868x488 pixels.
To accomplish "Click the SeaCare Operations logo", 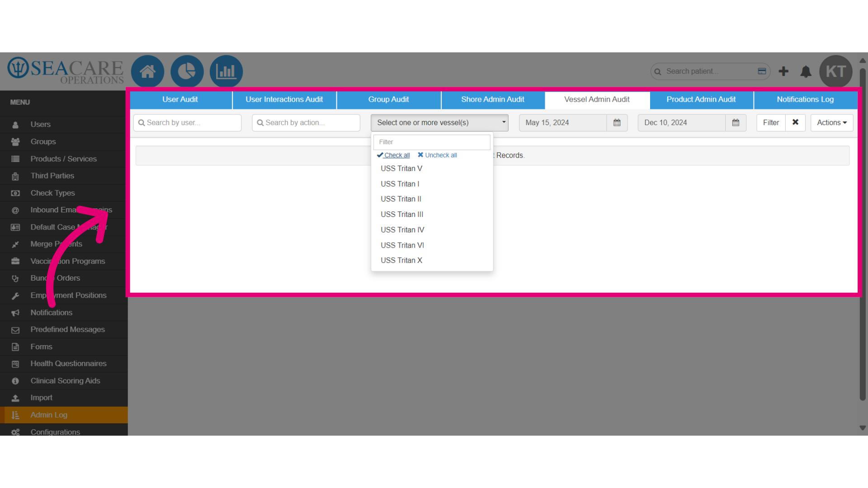I will pos(66,71).
